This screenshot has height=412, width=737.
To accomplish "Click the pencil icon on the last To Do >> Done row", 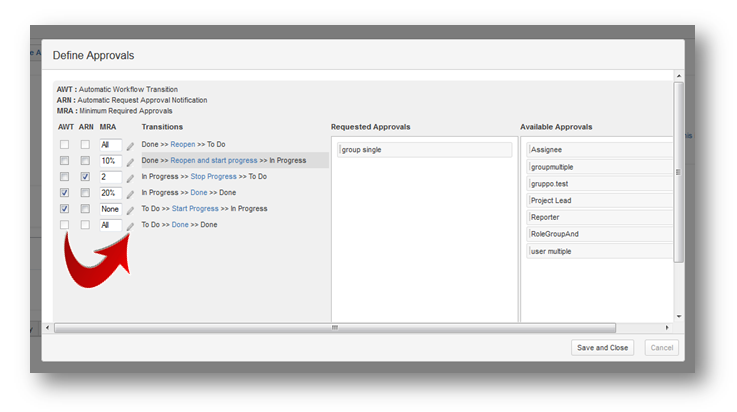I will pos(130,226).
